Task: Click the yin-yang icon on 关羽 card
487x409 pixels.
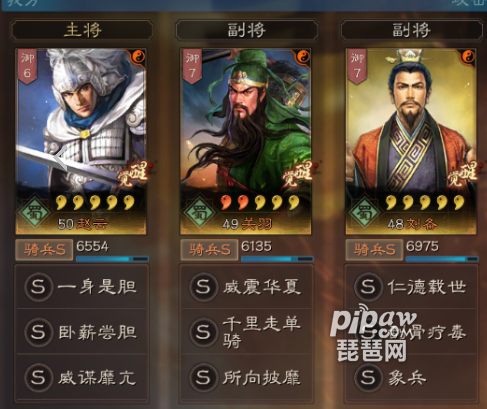Action: click(303, 57)
